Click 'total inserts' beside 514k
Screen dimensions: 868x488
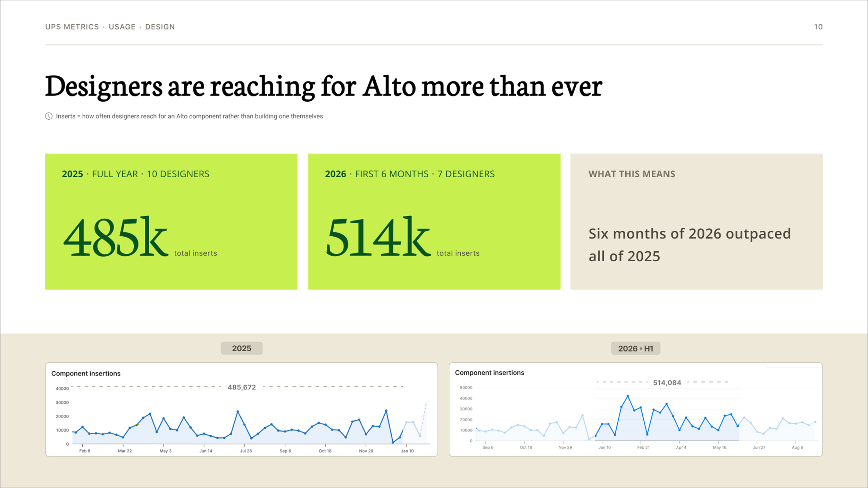(x=458, y=253)
